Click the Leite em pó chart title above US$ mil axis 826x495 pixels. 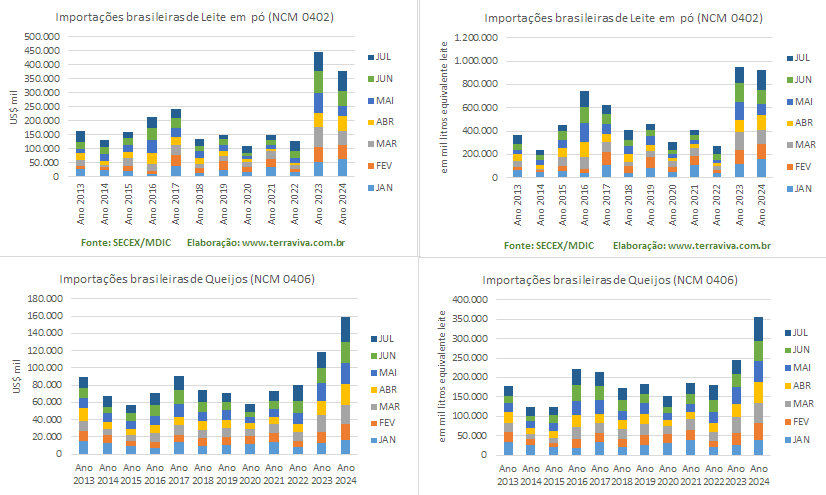(194, 17)
